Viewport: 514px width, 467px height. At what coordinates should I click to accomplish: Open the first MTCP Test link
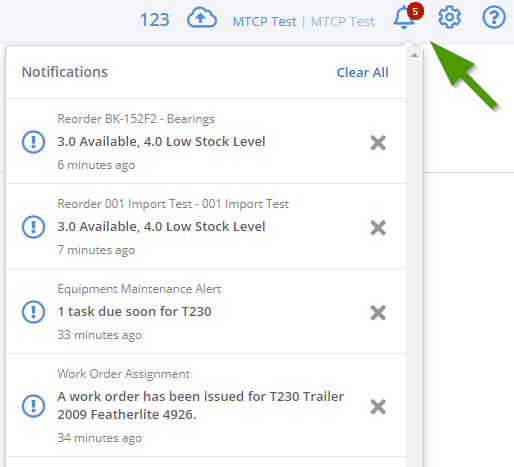pyautogui.click(x=264, y=22)
